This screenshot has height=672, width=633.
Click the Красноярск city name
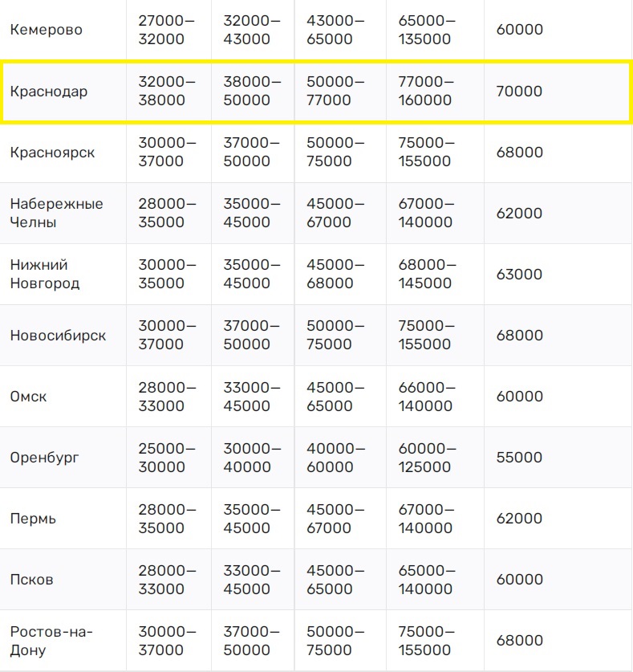tap(52, 153)
